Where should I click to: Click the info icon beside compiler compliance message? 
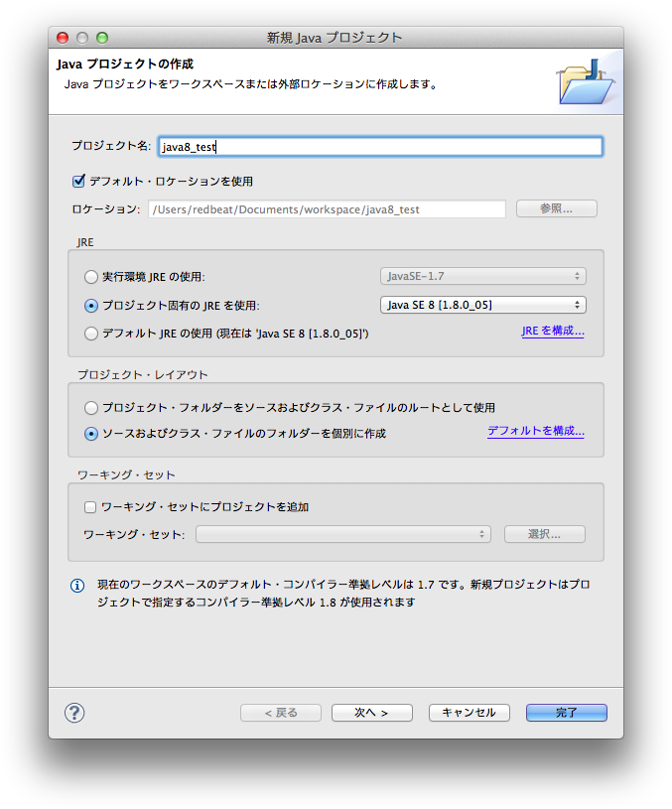77,585
